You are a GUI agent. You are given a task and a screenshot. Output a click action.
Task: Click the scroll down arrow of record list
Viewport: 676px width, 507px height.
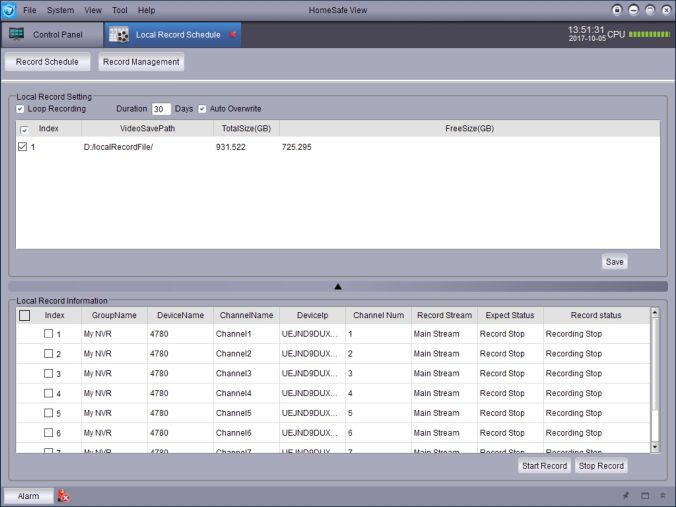655,447
